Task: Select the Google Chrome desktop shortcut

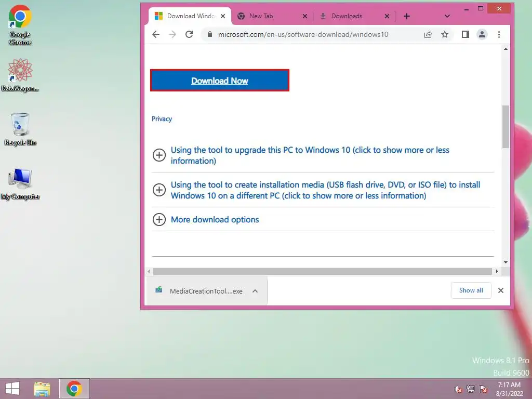Action: pyautogui.click(x=20, y=25)
